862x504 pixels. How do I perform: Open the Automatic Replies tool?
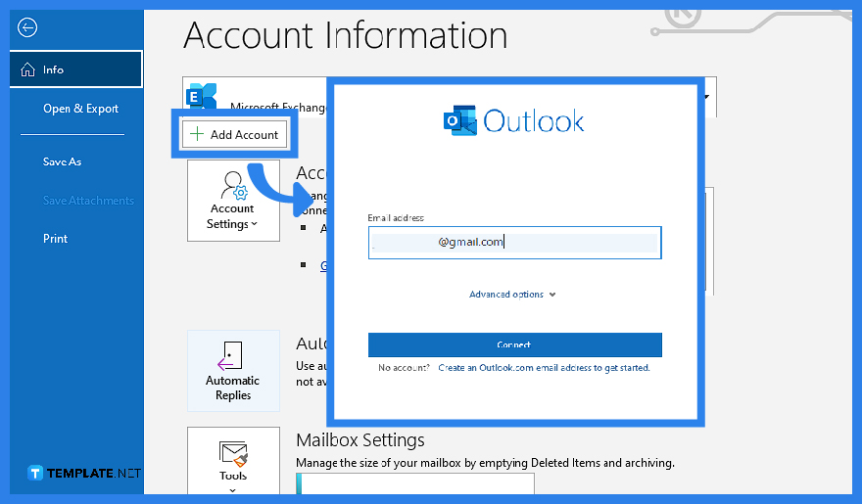pyautogui.click(x=233, y=371)
